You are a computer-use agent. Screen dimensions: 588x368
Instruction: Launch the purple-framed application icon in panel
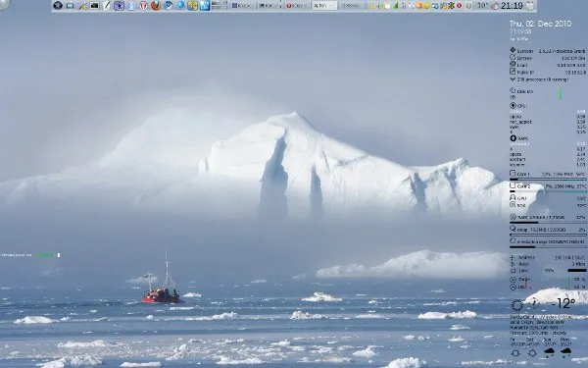coord(119,6)
